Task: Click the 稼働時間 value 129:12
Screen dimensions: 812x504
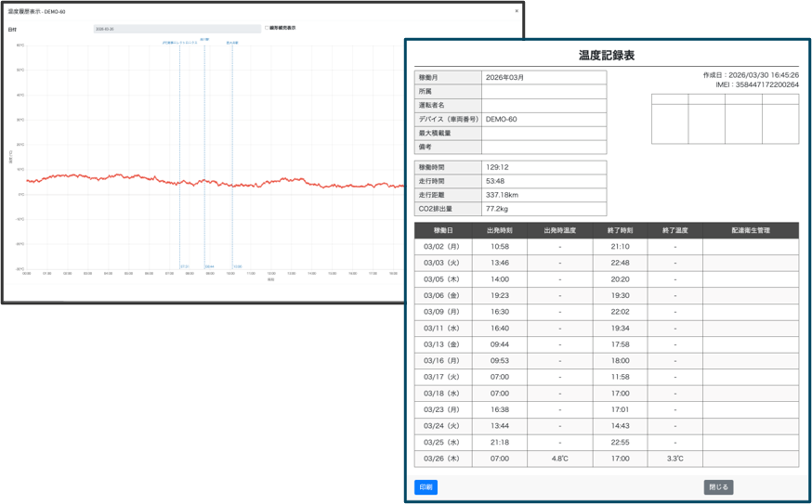Action: tap(544, 168)
